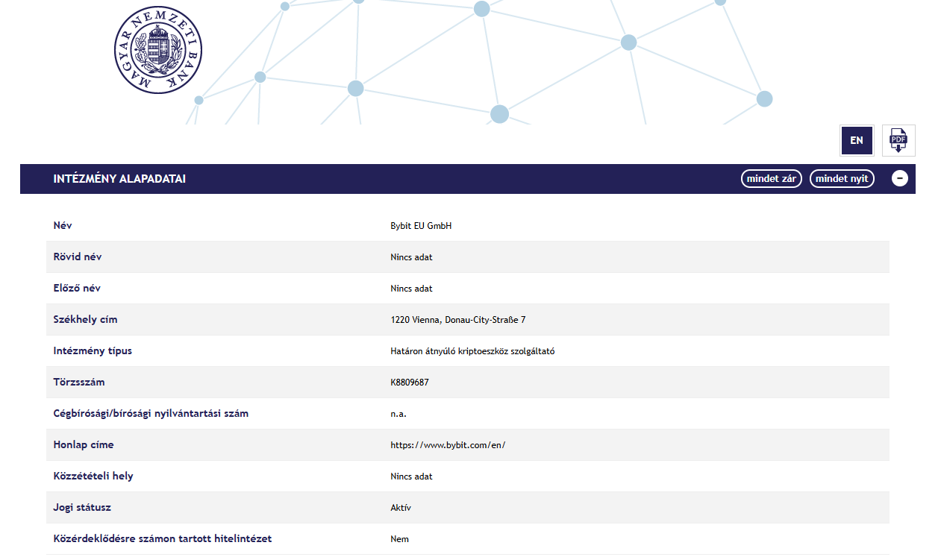The image size is (941, 560).
Task: Click the 'Nem' value in last row
Action: coord(399,539)
